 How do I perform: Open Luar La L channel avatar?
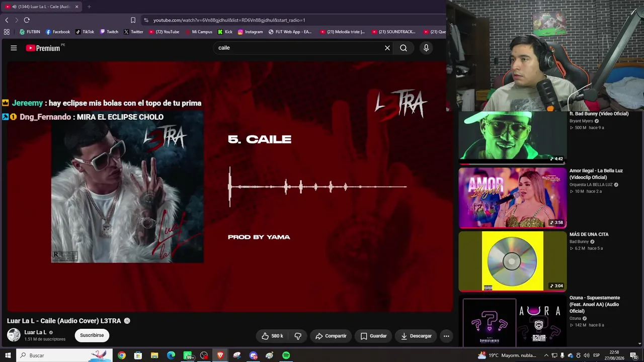pyautogui.click(x=14, y=335)
